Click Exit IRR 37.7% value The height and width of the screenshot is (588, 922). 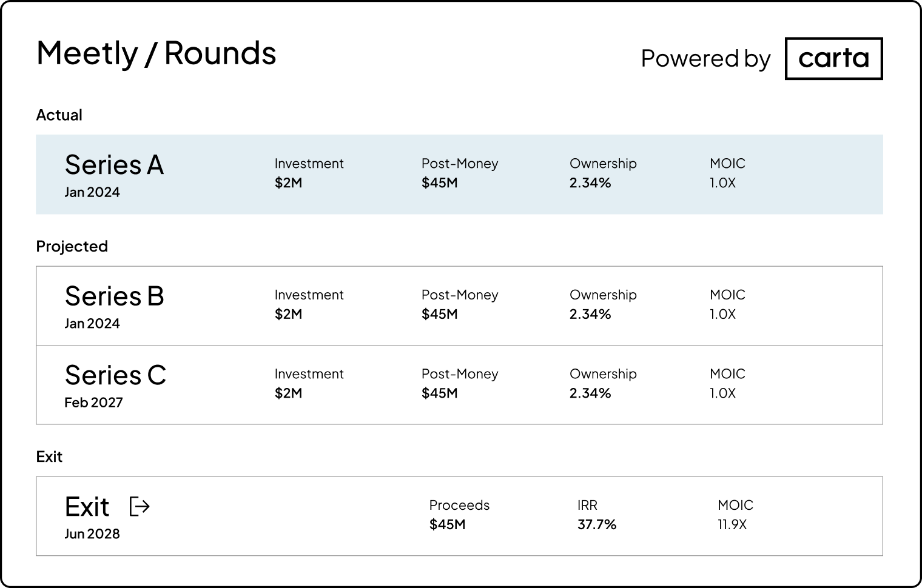pyautogui.click(x=596, y=525)
